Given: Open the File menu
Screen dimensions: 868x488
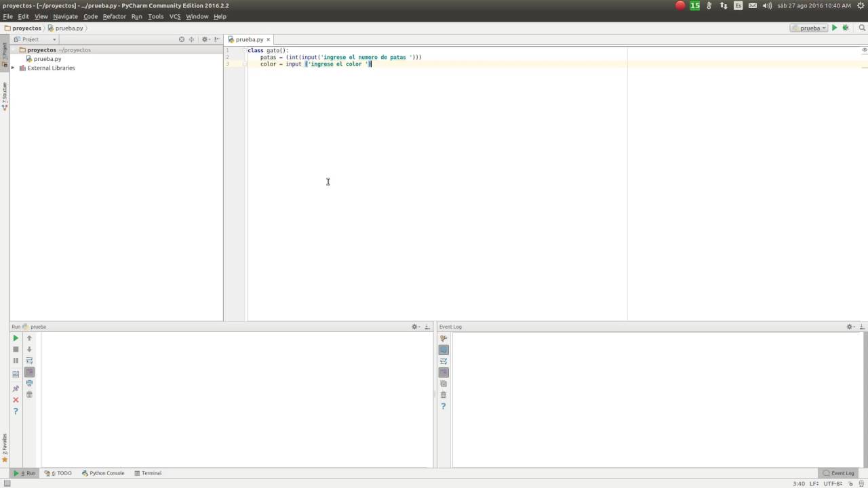Looking at the screenshot, I should [7, 16].
